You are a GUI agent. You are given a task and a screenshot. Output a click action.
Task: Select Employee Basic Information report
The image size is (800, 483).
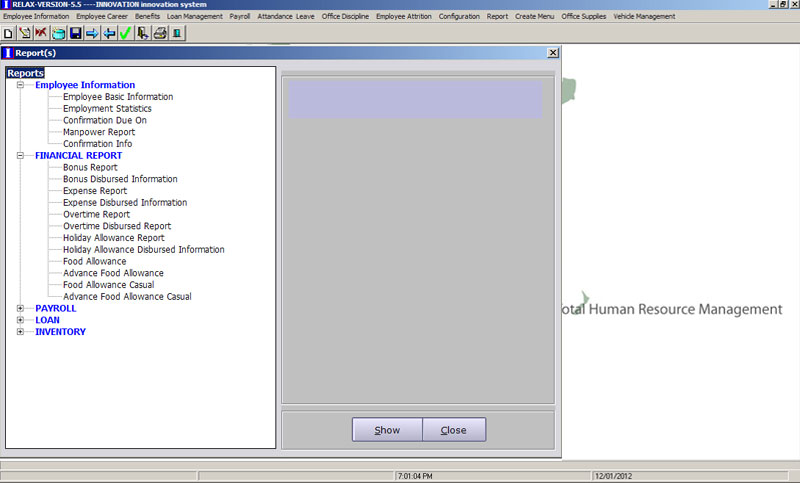pos(118,96)
